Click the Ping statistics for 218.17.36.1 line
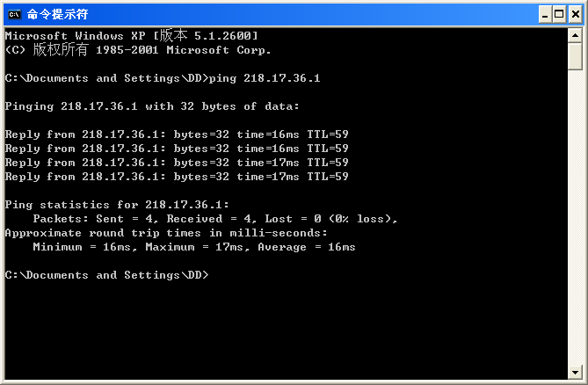588x385 pixels. pos(117,205)
